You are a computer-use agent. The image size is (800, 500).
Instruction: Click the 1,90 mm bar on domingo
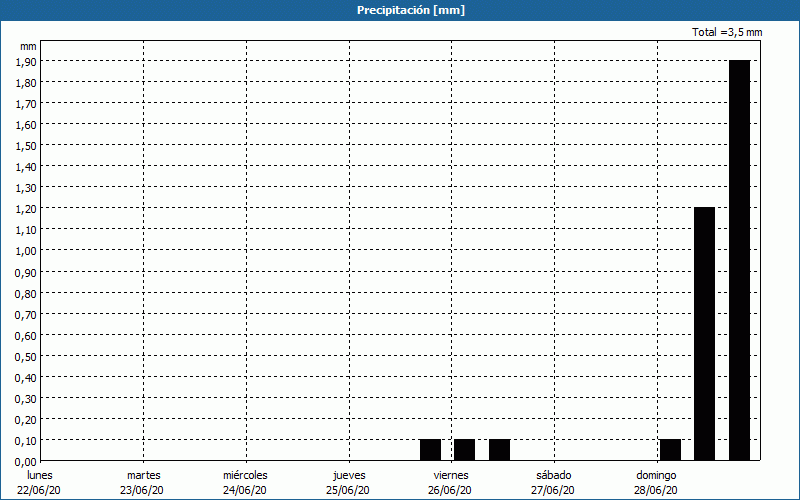pos(739,260)
